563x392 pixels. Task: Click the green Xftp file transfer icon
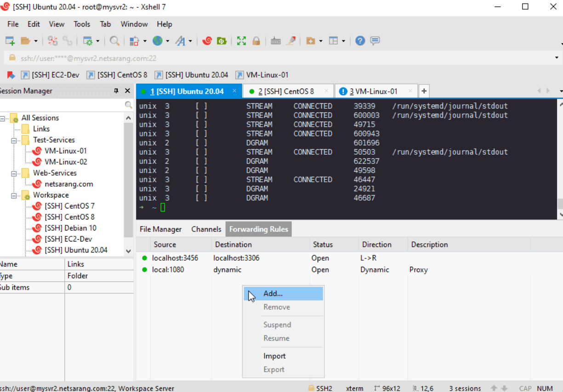(x=222, y=41)
